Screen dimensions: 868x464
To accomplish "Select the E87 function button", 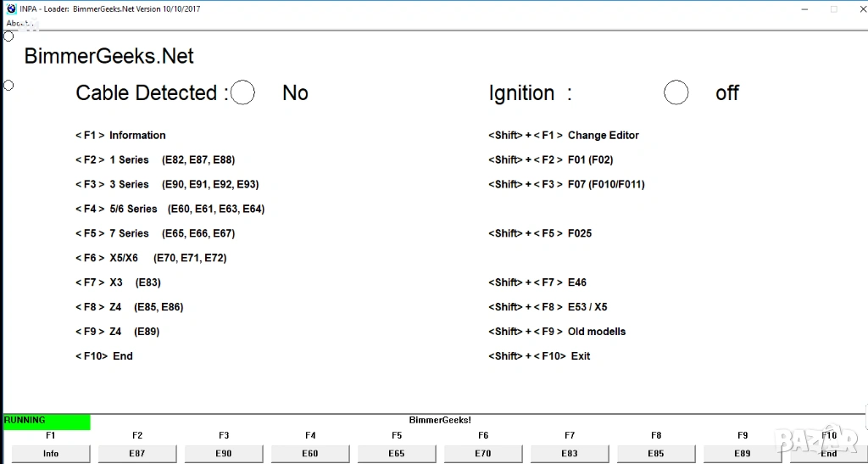I will pyautogui.click(x=137, y=454).
